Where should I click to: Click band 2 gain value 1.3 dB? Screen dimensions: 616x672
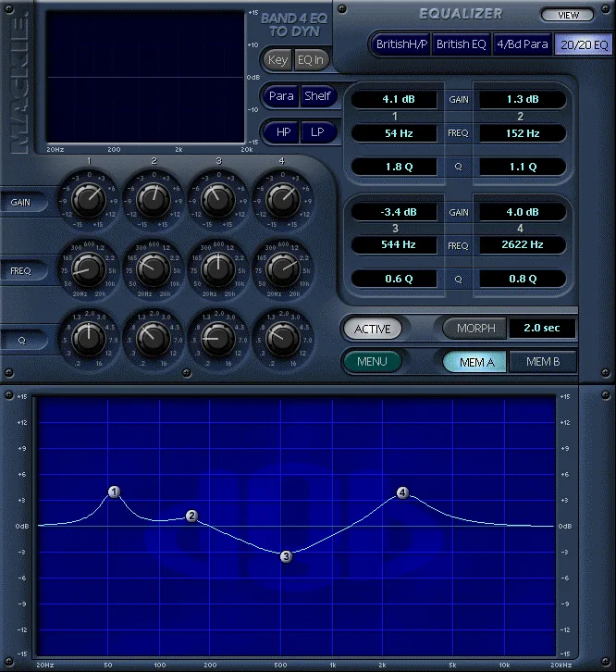click(523, 99)
